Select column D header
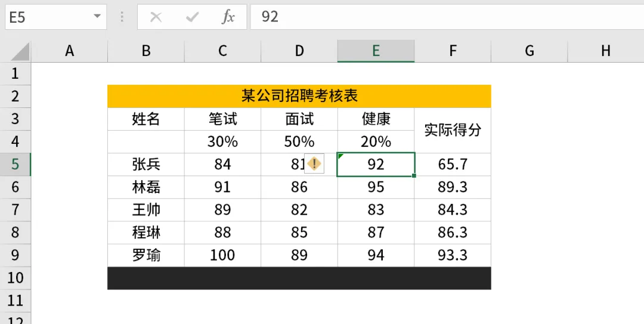644x324 pixels. tap(299, 51)
